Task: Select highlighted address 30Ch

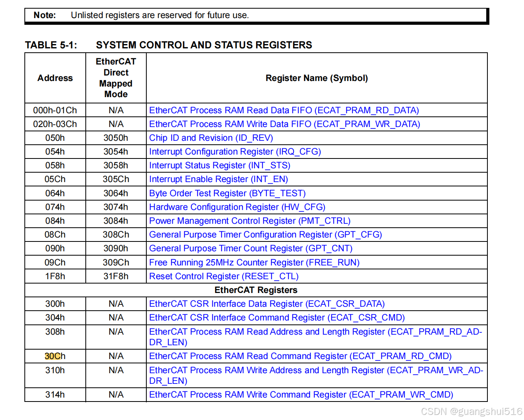Action: [x=55, y=356]
